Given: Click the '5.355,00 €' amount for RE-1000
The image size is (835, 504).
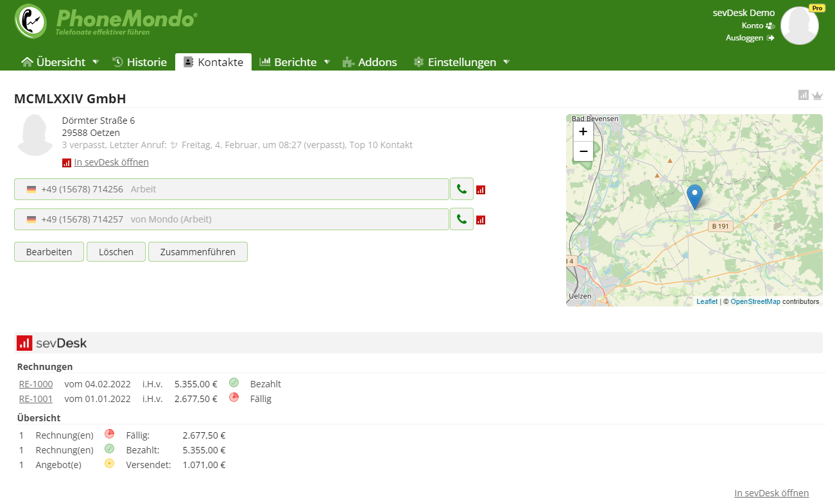Looking at the screenshot, I should (x=196, y=384).
